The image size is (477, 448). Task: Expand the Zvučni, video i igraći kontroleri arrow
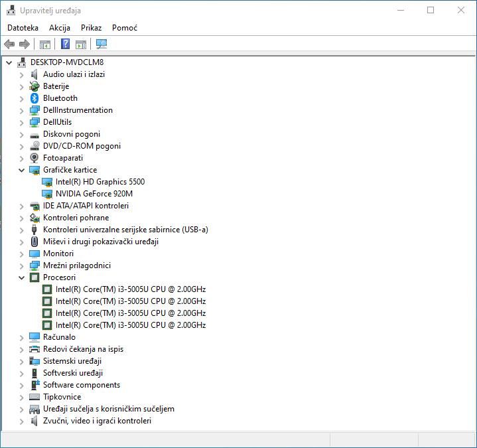point(21,421)
